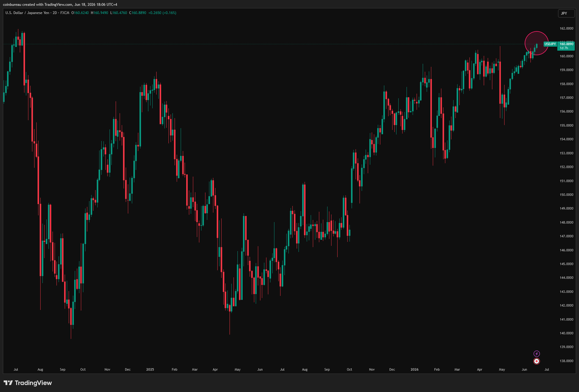Click the 138.0000 price axis label

pyautogui.click(x=565, y=361)
